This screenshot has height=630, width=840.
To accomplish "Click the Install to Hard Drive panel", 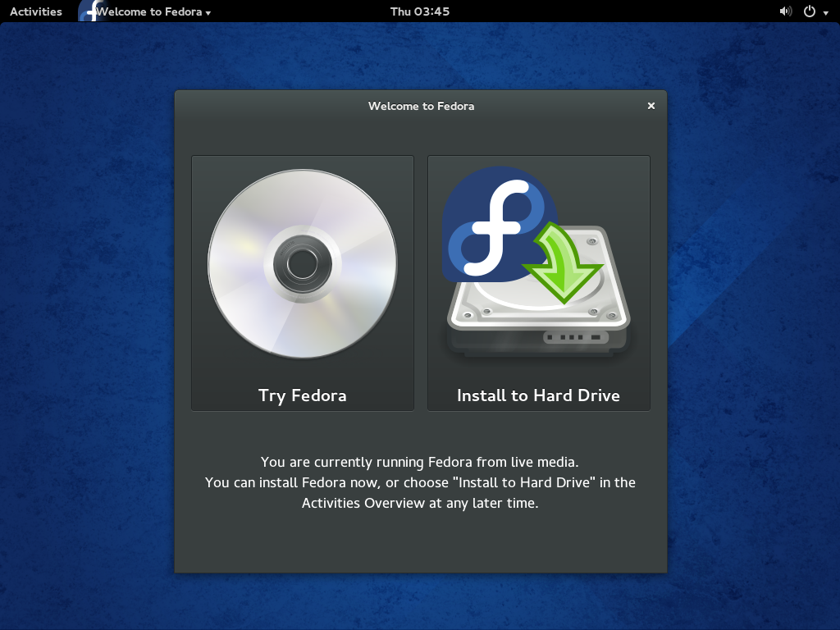I will click(538, 283).
